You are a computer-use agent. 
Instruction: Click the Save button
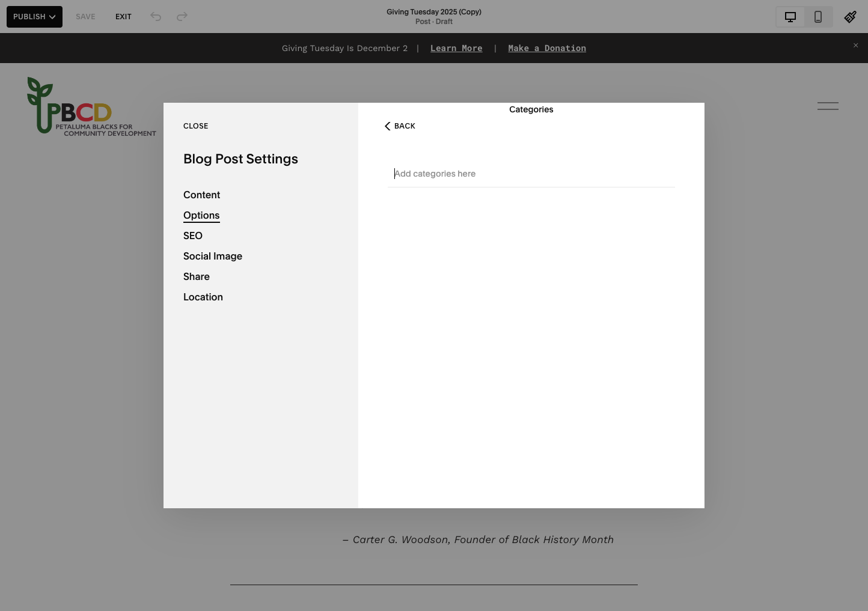tap(85, 17)
